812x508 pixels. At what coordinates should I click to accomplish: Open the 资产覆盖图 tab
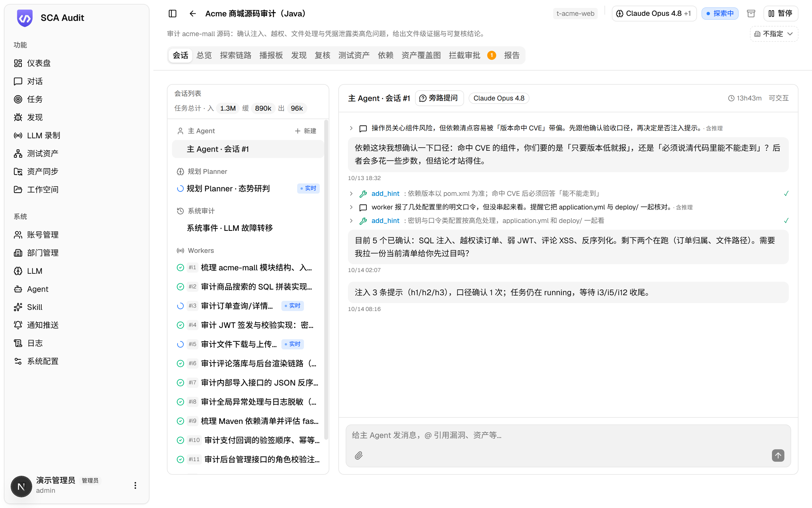tap(421, 55)
